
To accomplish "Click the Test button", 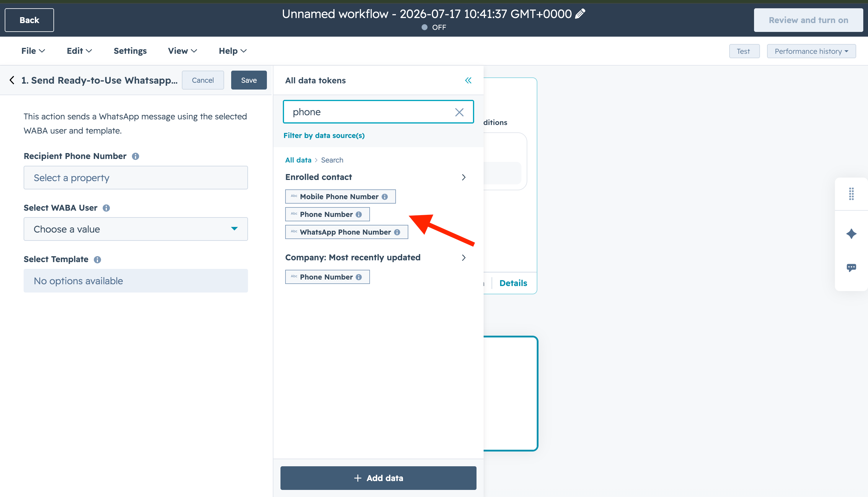I will click(744, 51).
